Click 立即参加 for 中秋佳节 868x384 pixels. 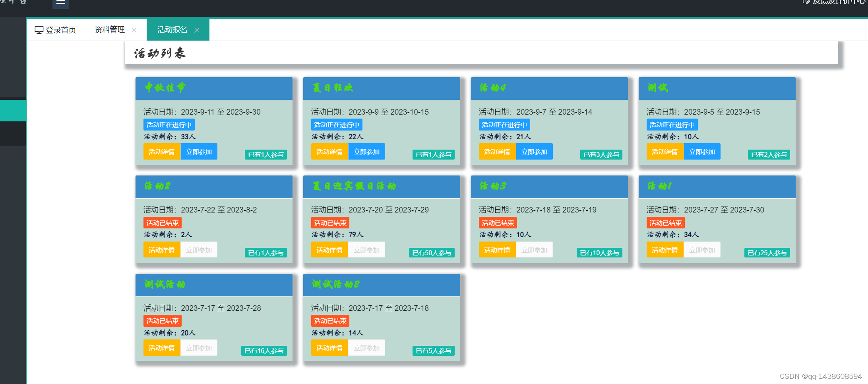(x=199, y=152)
